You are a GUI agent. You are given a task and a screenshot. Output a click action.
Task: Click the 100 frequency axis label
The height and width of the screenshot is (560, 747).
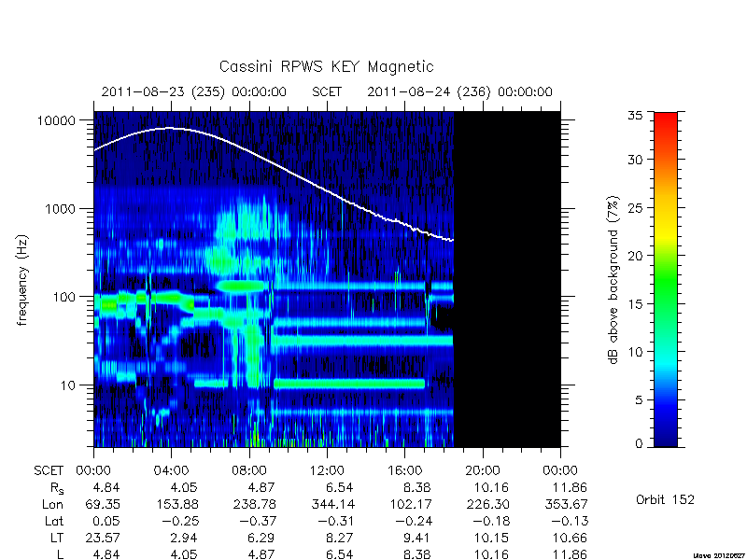click(x=64, y=297)
